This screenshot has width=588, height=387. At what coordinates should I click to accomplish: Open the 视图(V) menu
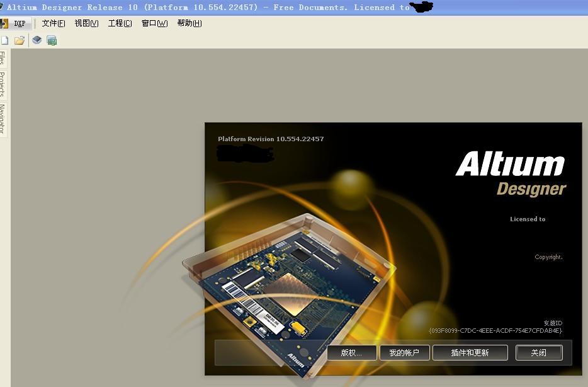[x=87, y=23]
